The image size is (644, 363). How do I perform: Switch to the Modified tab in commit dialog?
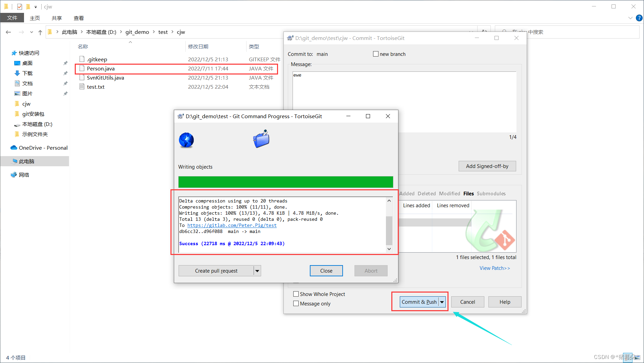tap(449, 193)
